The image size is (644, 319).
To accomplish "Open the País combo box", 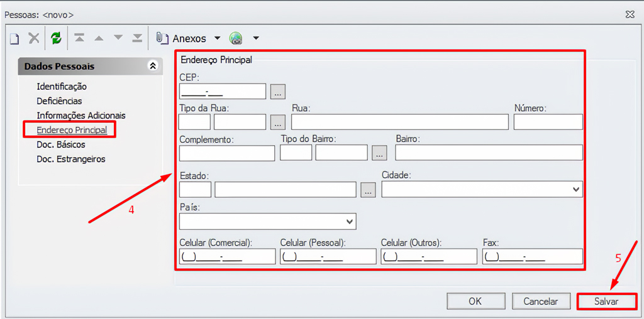I will point(350,222).
